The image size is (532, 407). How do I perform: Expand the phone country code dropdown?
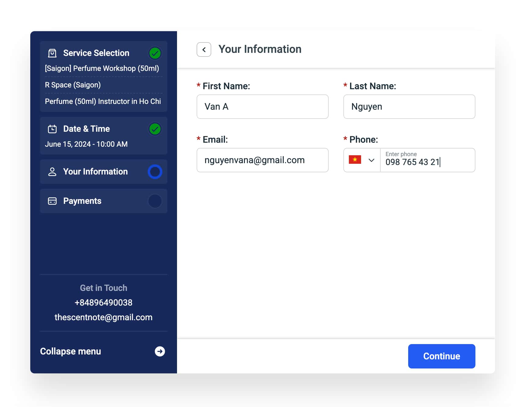coord(371,160)
